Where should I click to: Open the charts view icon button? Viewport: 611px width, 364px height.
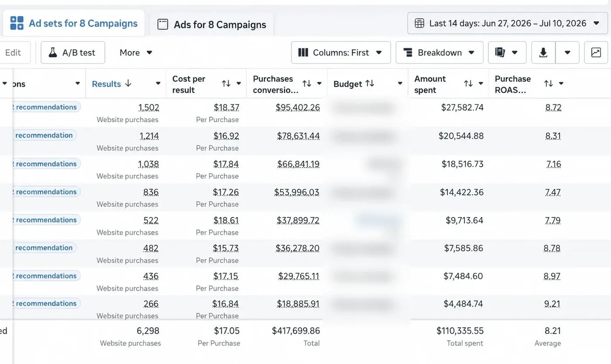[x=596, y=53]
